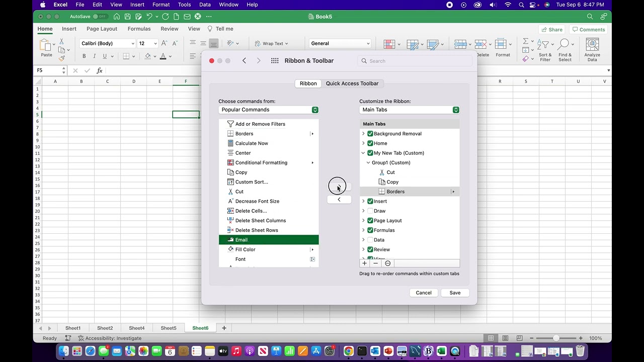Click the Save icon in title bar

pos(128,17)
